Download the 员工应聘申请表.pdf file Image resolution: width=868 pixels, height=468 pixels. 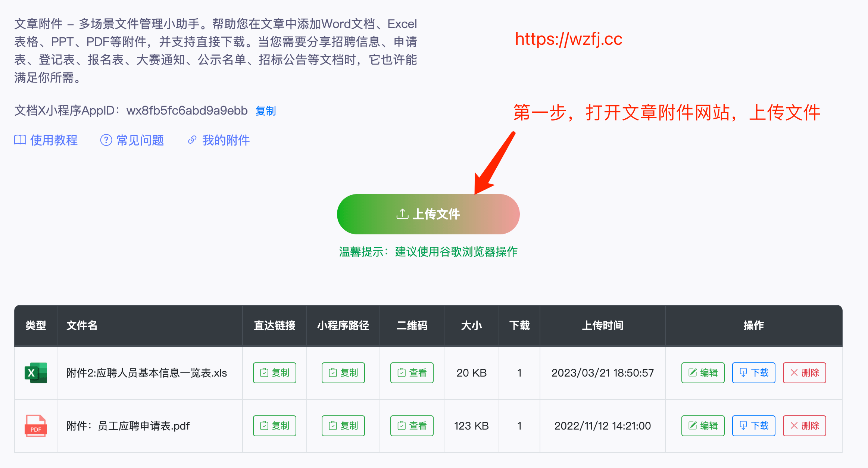pos(754,426)
